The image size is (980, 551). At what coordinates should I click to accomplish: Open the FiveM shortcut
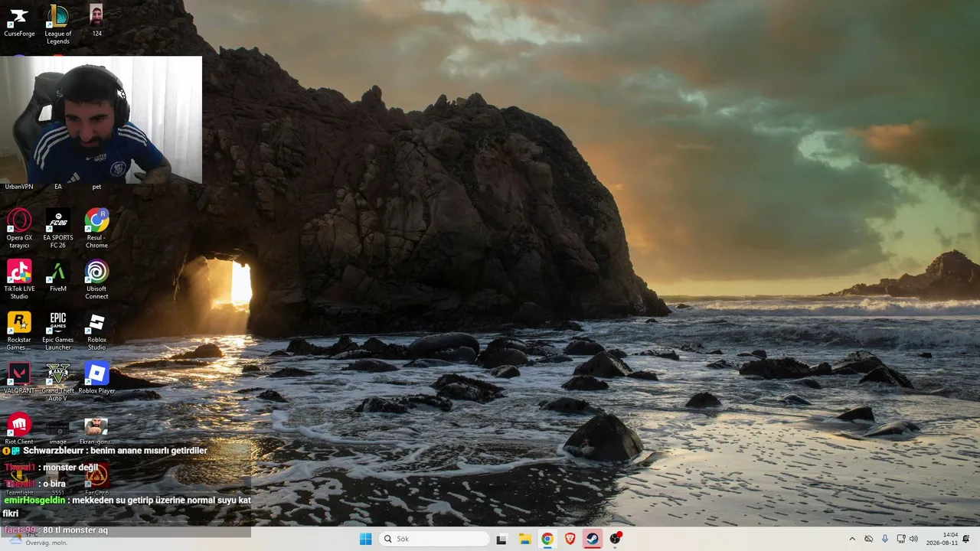[57, 276]
